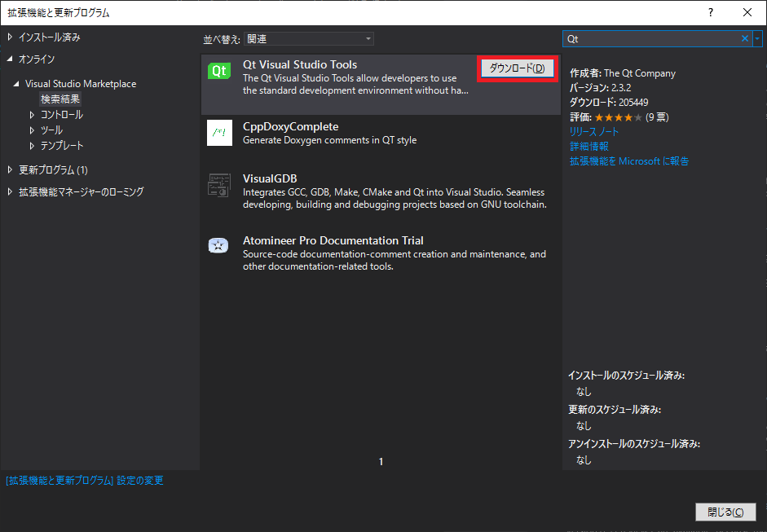Select the CppDoxyComplete result title
Viewport: 767px width, 532px height.
(x=290, y=126)
